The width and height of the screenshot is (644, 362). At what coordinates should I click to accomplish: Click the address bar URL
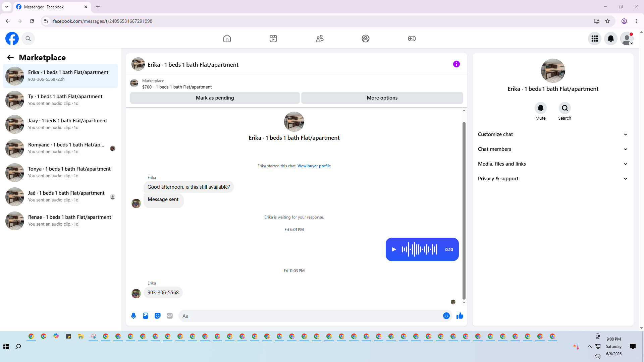tap(103, 21)
